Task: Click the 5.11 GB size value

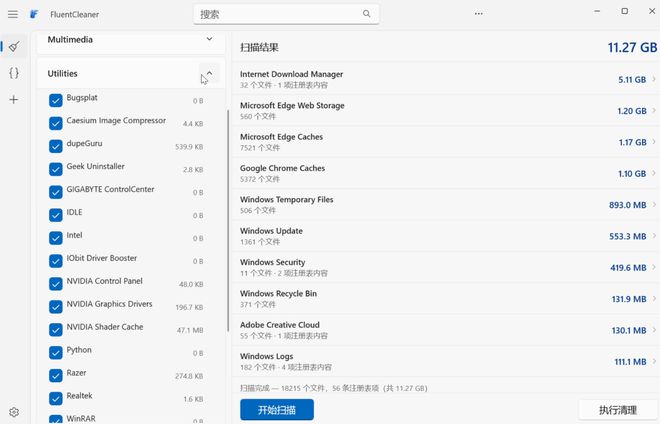Action: coord(632,80)
